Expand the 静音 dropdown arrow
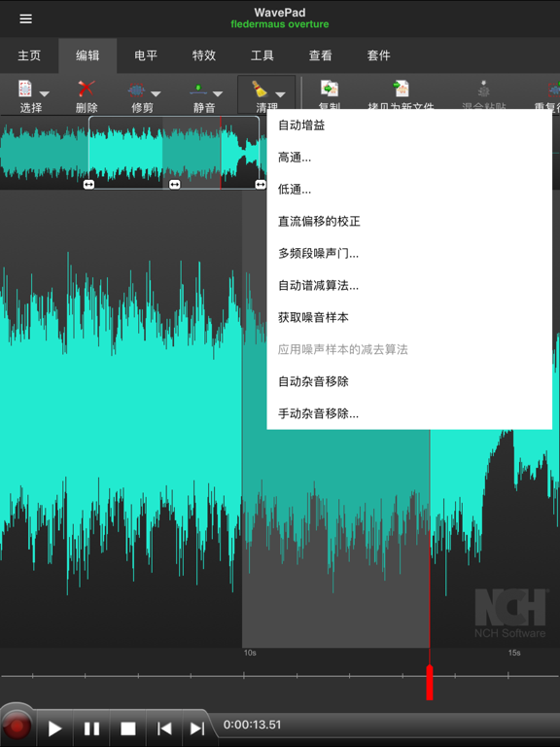 pyautogui.click(x=218, y=93)
